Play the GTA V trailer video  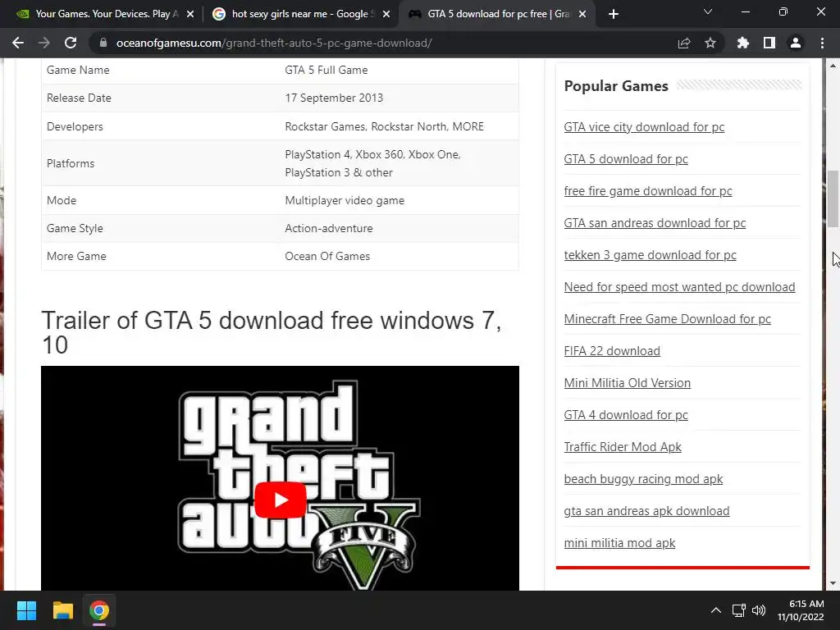281,500
